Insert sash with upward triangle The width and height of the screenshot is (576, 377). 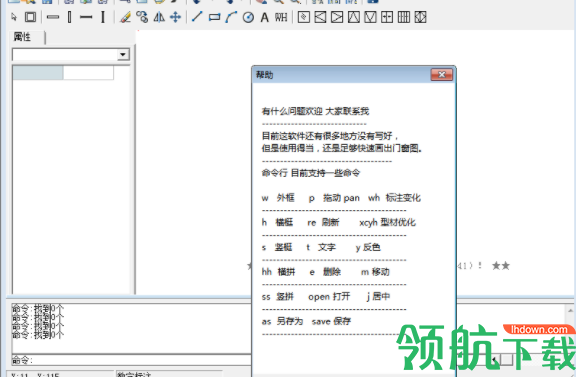[354, 17]
